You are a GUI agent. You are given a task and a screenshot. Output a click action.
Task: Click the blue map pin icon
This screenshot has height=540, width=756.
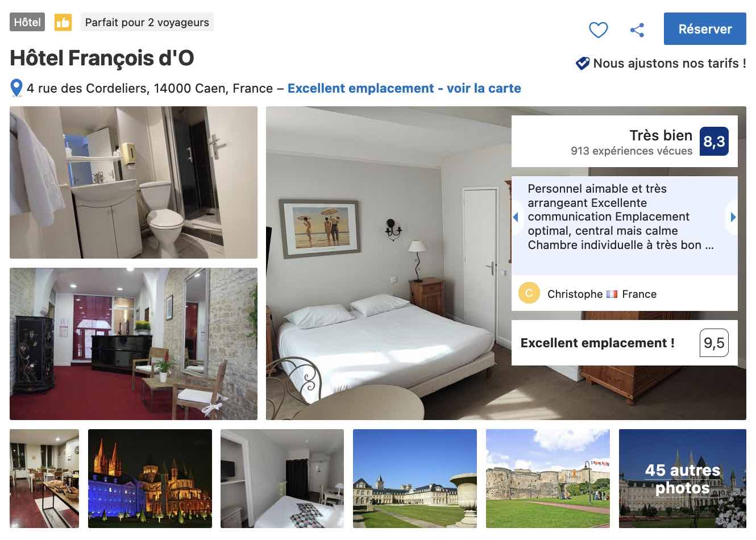[16, 88]
